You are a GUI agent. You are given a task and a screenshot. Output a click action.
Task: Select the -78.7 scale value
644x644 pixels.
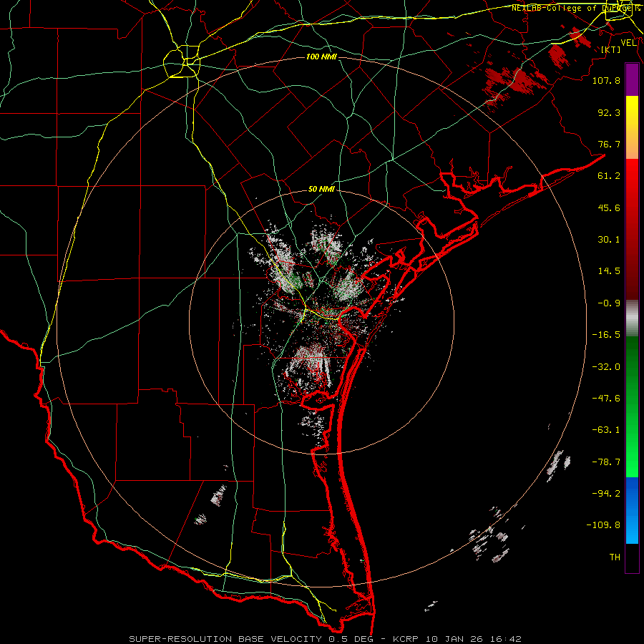pyautogui.click(x=606, y=462)
